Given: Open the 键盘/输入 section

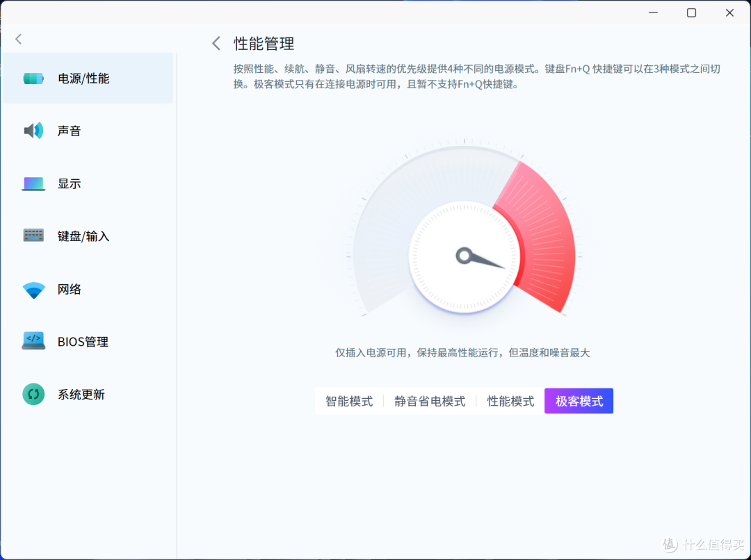Looking at the screenshot, I should (88, 236).
